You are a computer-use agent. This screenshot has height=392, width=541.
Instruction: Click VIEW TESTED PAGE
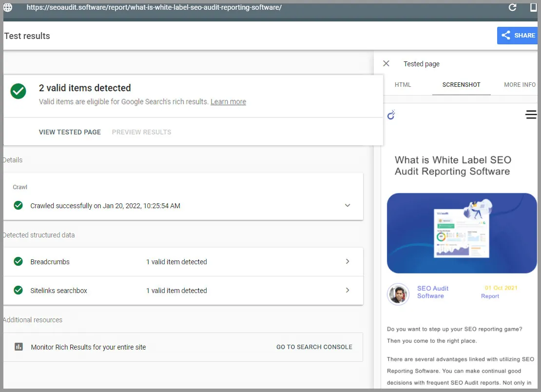[x=70, y=132]
